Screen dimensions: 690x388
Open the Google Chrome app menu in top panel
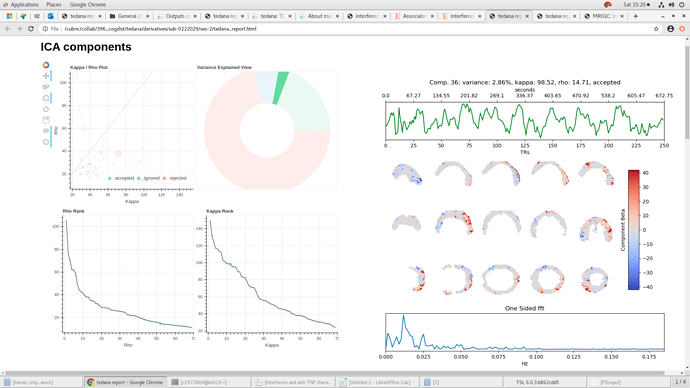tap(88, 4)
